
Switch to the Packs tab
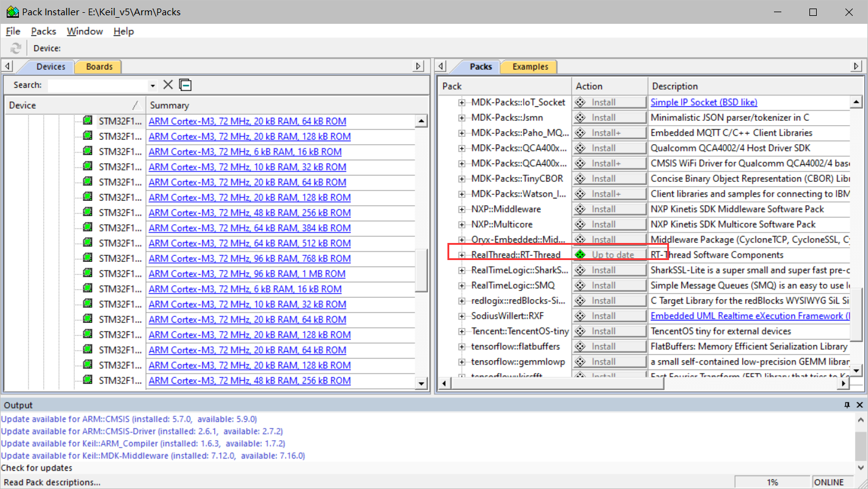click(x=480, y=67)
